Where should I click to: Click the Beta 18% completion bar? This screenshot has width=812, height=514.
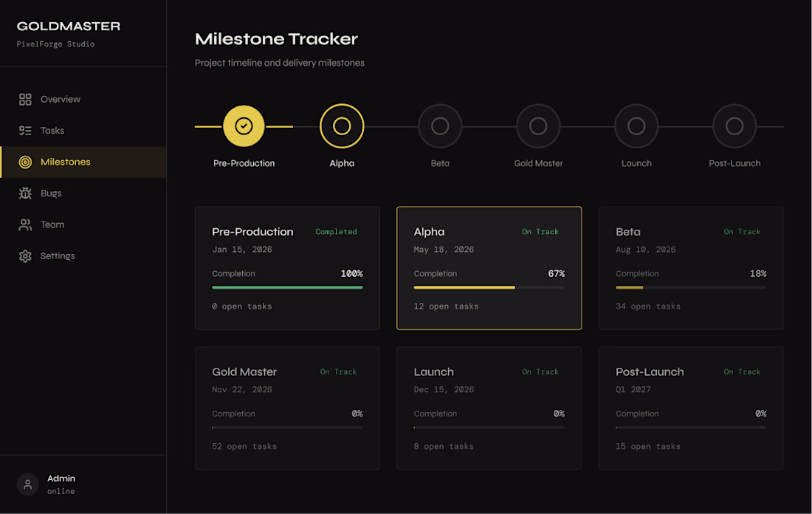point(691,287)
